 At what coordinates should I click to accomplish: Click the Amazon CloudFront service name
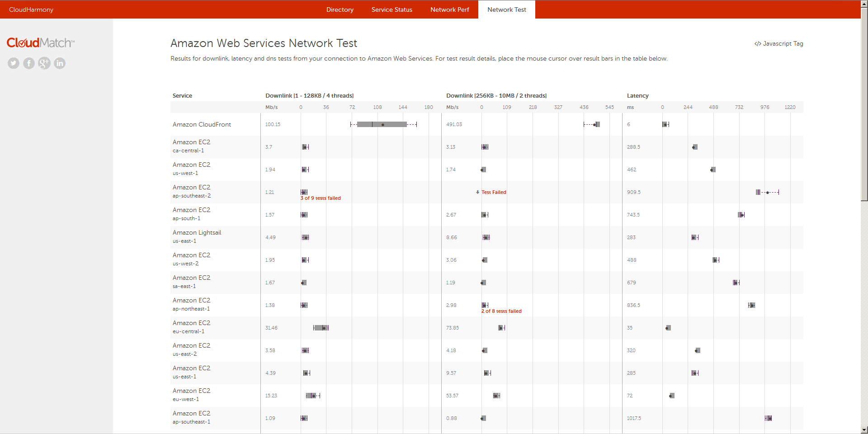(202, 124)
